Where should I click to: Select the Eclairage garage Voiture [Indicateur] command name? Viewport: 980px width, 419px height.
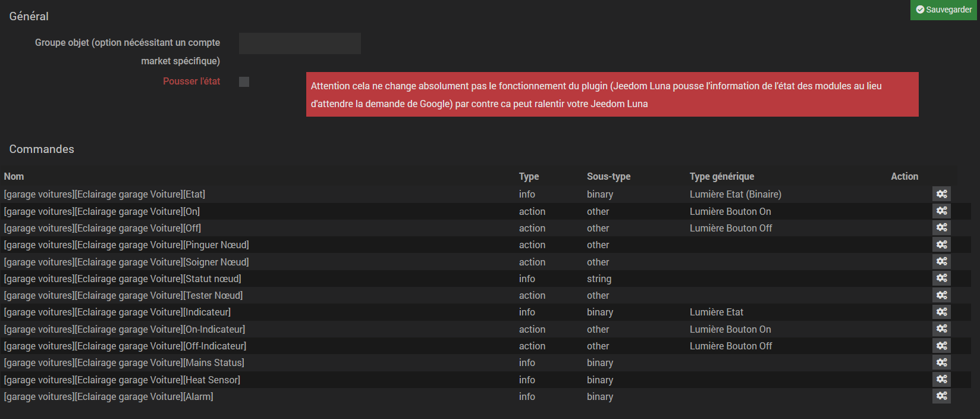tap(117, 312)
